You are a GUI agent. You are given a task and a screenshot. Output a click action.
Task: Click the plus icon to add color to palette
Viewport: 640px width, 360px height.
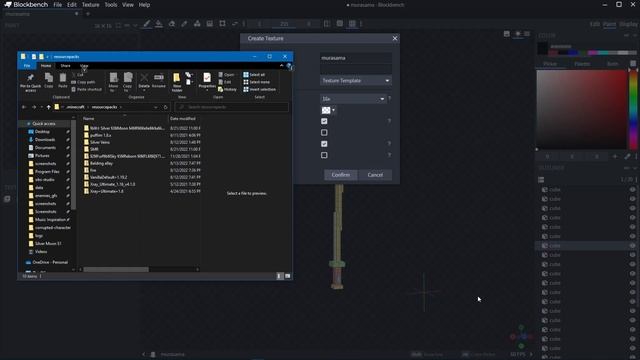pyautogui.click(x=615, y=156)
